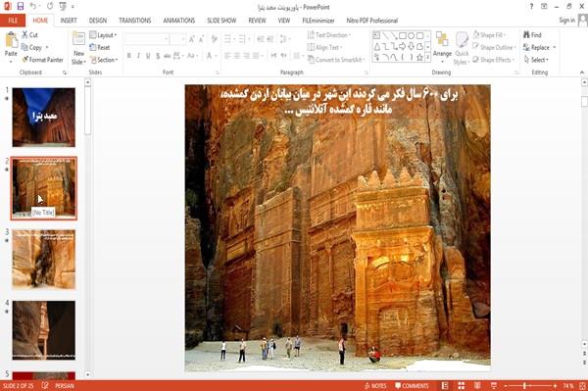Start slideshow from quick access toolbar icon
Image resolution: width=588 pixels, height=391 pixels.
pyautogui.click(x=63, y=7)
